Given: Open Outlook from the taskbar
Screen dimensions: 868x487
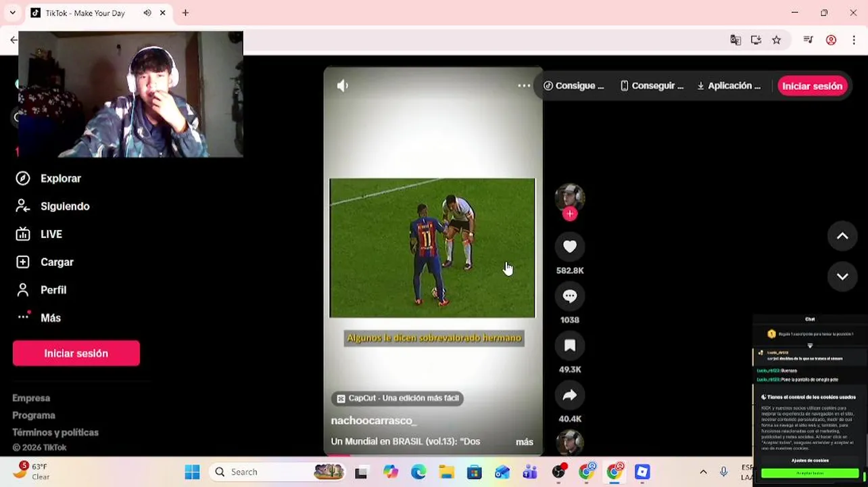Looking at the screenshot, I should [x=502, y=472].
